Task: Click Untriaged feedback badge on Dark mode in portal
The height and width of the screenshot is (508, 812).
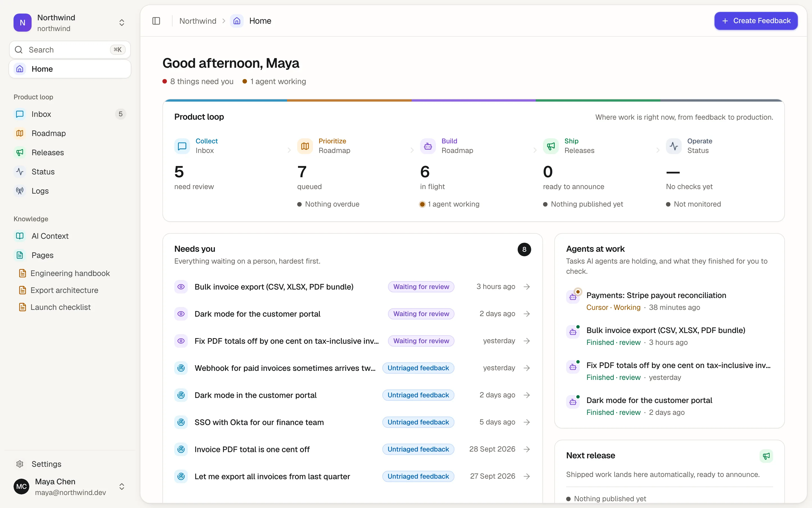Action: click(418, 395)
